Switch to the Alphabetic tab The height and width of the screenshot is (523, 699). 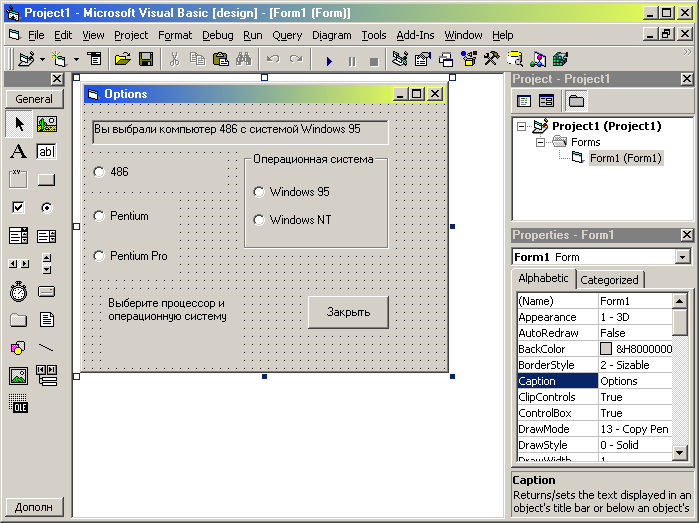coord(543,278)
